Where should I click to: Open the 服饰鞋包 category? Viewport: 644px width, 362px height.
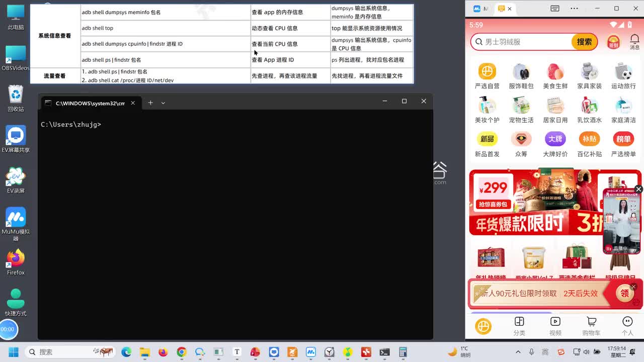point(521,71)
